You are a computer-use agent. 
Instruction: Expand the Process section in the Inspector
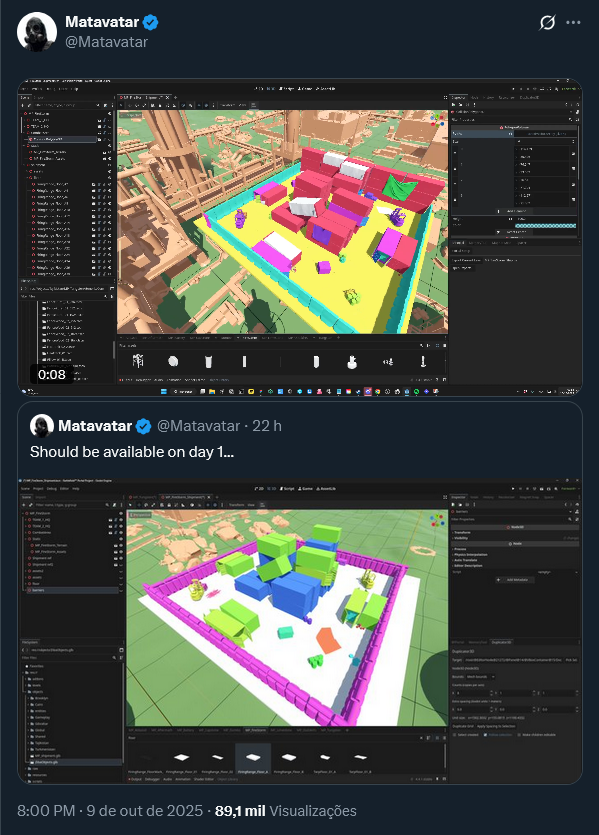tap(459, 549)
